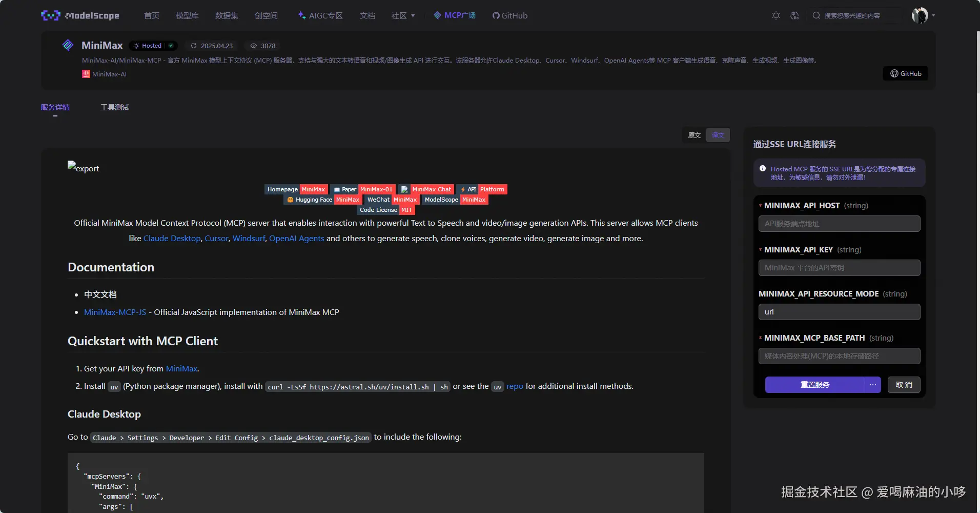Viewport: 980px width, 513px height.
Task: Toggle the light/dark theme sun icon
Action: point(776,15)
